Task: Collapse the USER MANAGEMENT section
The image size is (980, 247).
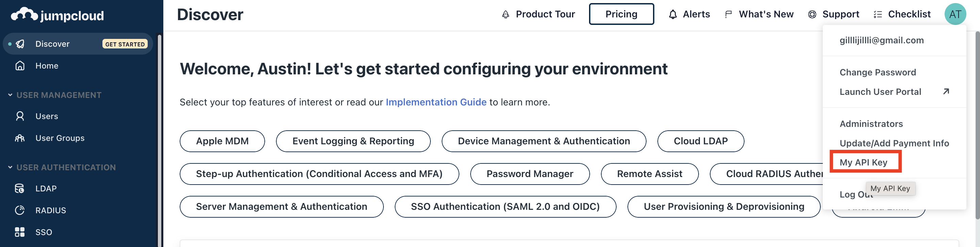Action: pos(10,95)
